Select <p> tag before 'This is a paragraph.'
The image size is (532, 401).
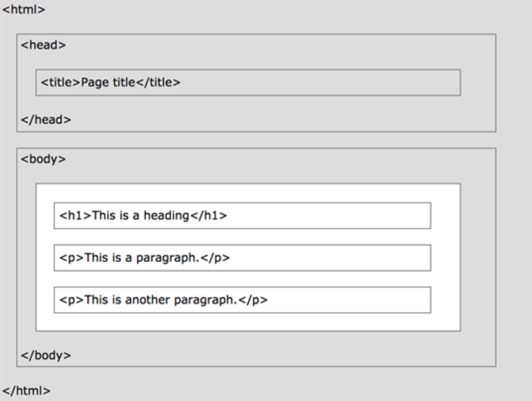72,258
